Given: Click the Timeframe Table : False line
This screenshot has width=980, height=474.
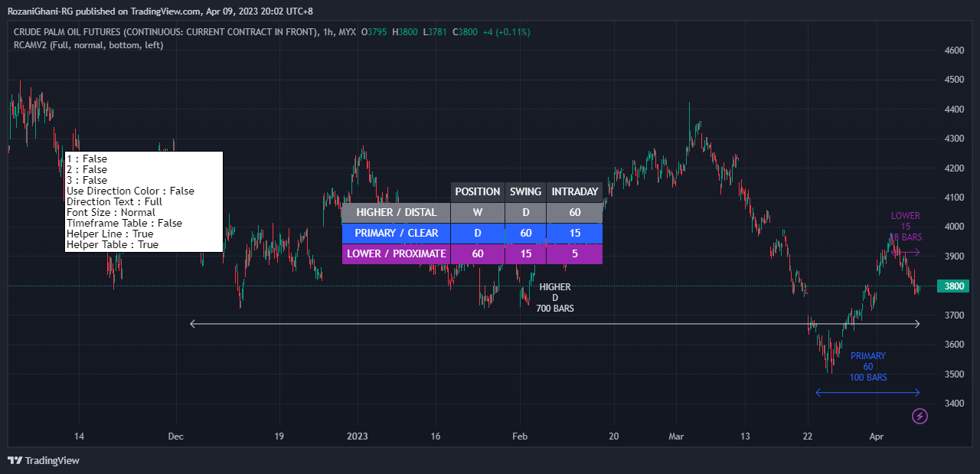Looking at the screenshot, I should (x=124, y=223).
